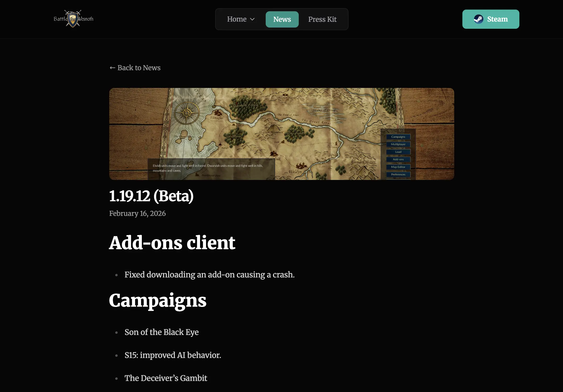Screen dimensions: 563x392
Task: Click the compass rose on the map image
Action: click(x=187, y=113)
